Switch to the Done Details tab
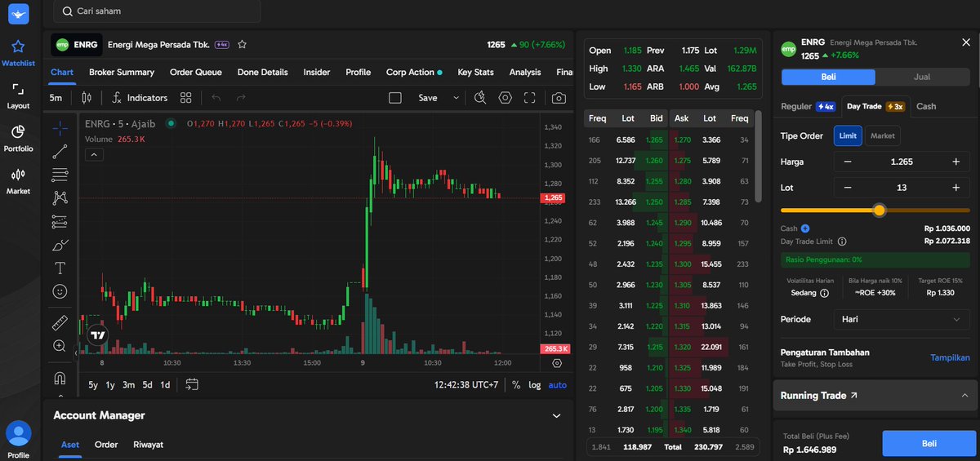Screen dimensions: 980x461 coord(263,73)
